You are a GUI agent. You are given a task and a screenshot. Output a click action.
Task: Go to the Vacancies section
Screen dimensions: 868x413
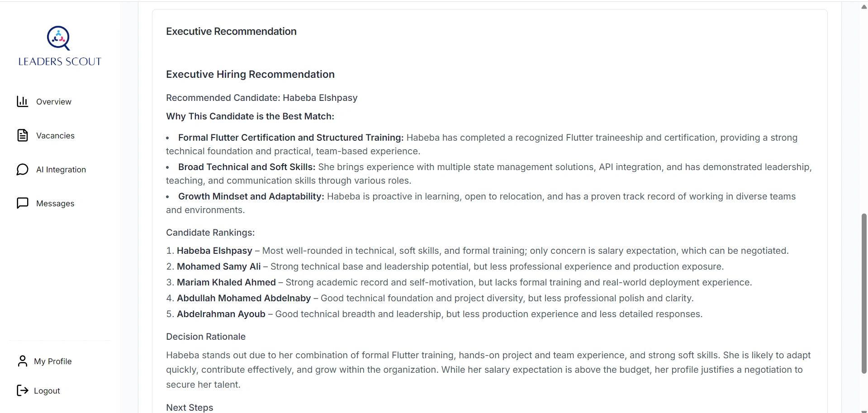(55, 136)
